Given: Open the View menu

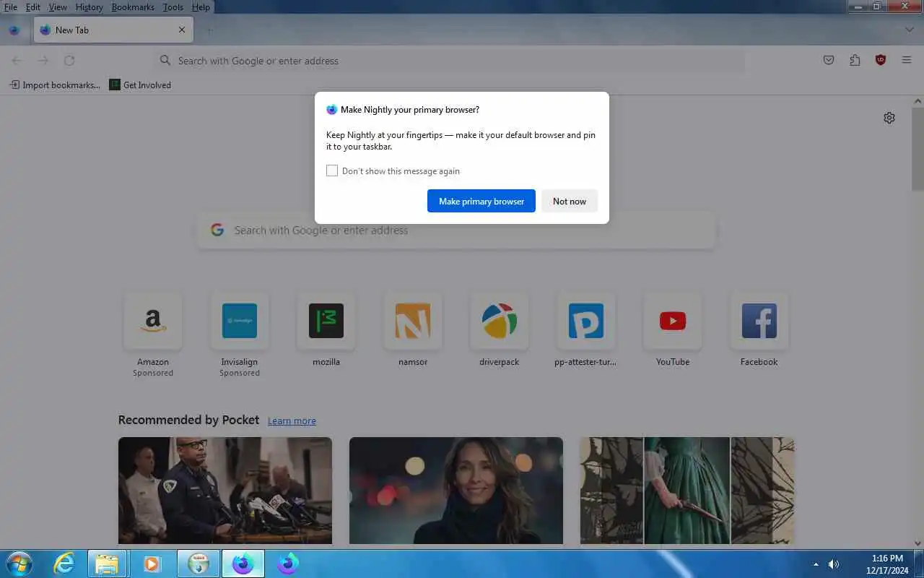Looking at the screenshot, I should [58, 7].
